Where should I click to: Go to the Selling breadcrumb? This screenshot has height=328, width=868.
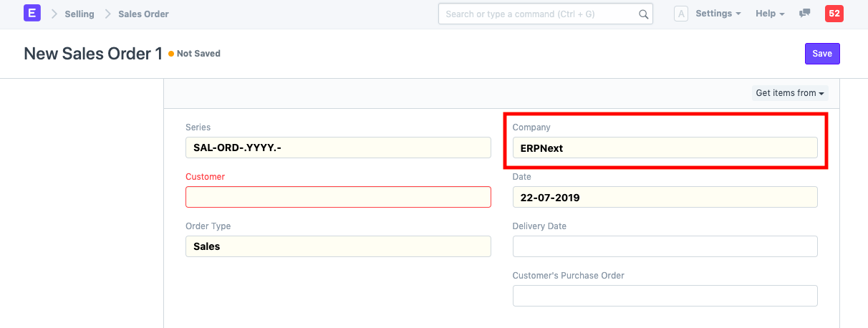[x=79, y=14]
